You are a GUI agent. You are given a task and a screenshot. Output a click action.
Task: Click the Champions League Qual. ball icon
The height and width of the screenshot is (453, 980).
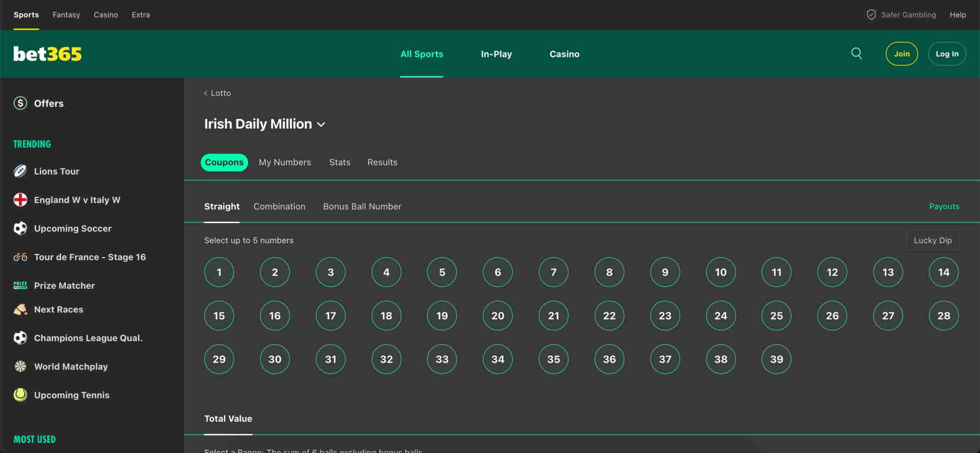[20, 338]
